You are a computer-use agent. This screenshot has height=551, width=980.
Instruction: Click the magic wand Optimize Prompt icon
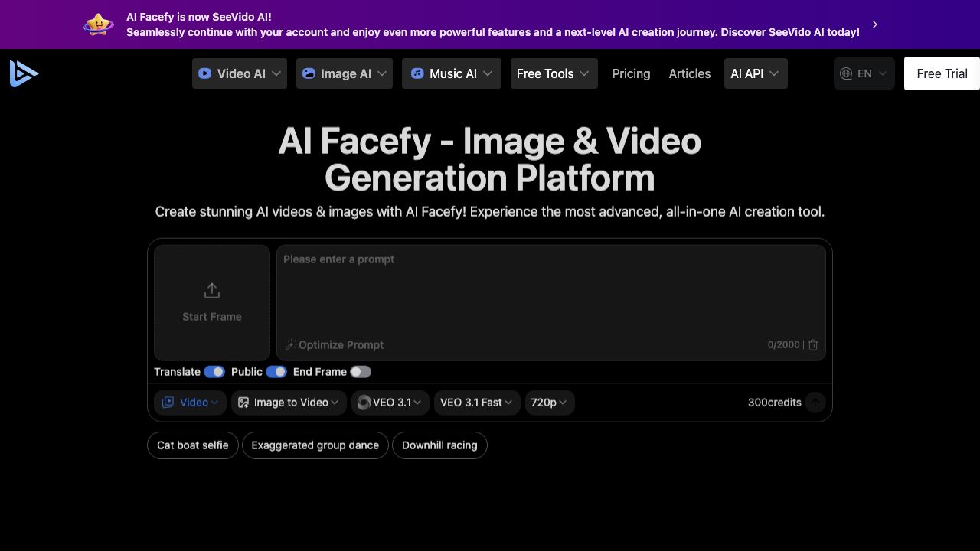coord(290,345)
